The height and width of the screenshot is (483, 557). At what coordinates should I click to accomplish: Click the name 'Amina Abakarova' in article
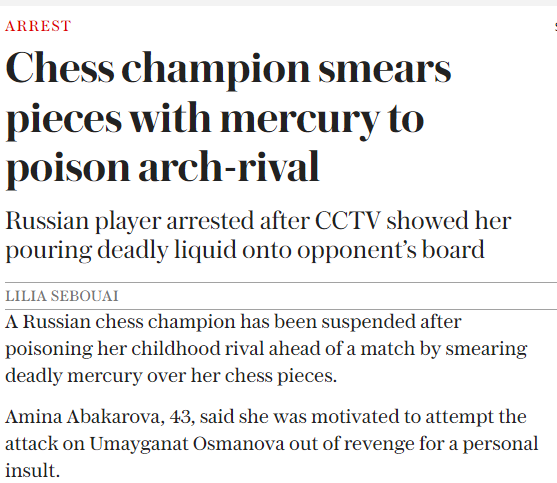click(82, 416)
